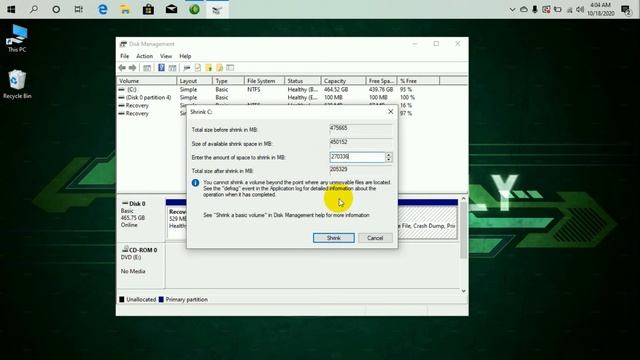Open the View menu in Disk Management

166,56
